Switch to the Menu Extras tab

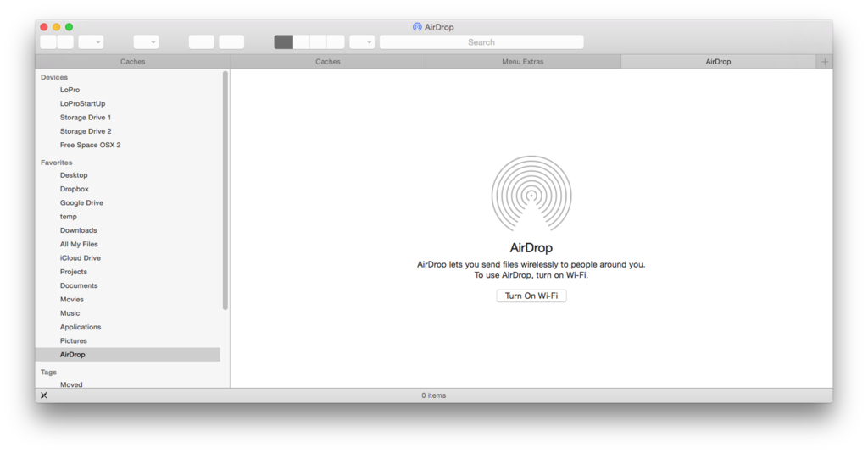523,62
